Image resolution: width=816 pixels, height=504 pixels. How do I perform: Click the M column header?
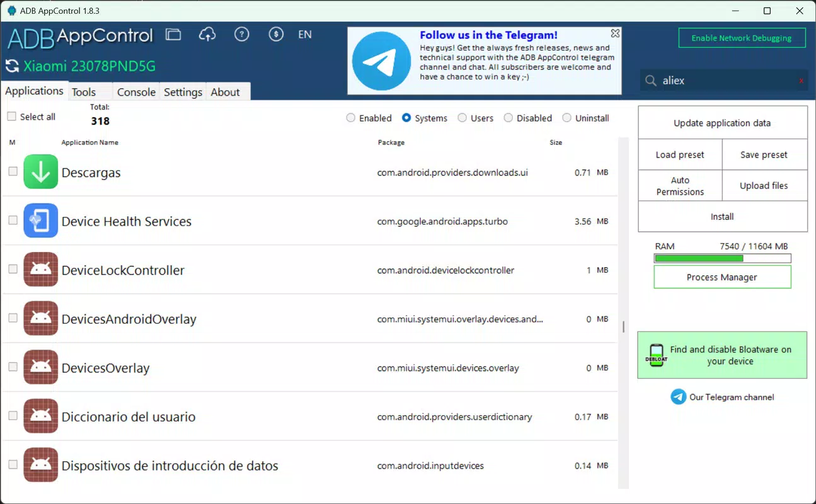pyautogui.click(x=12, y=142)
